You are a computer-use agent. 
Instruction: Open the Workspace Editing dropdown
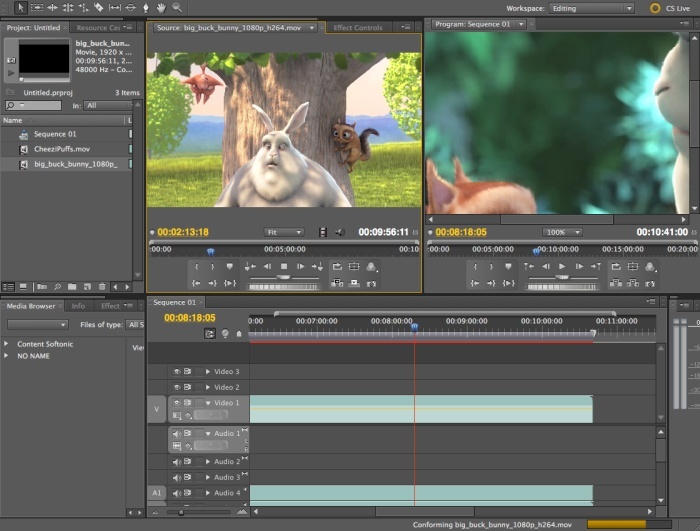tap(593, 8)
